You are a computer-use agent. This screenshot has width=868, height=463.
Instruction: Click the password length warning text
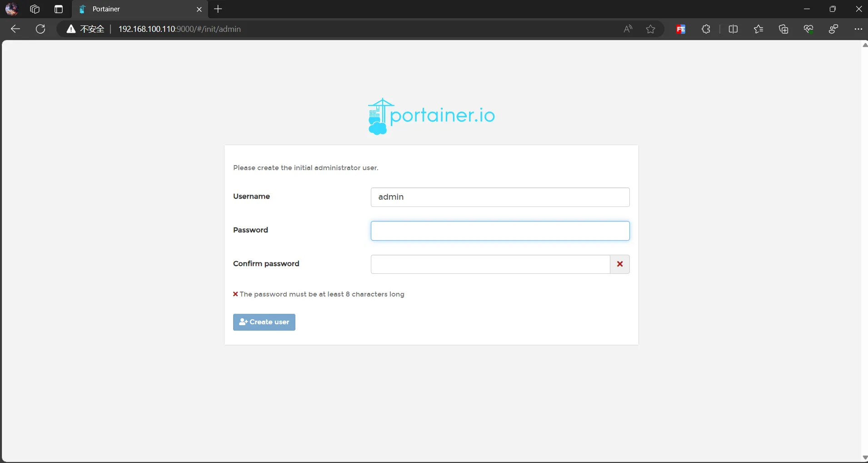point(322,294)
